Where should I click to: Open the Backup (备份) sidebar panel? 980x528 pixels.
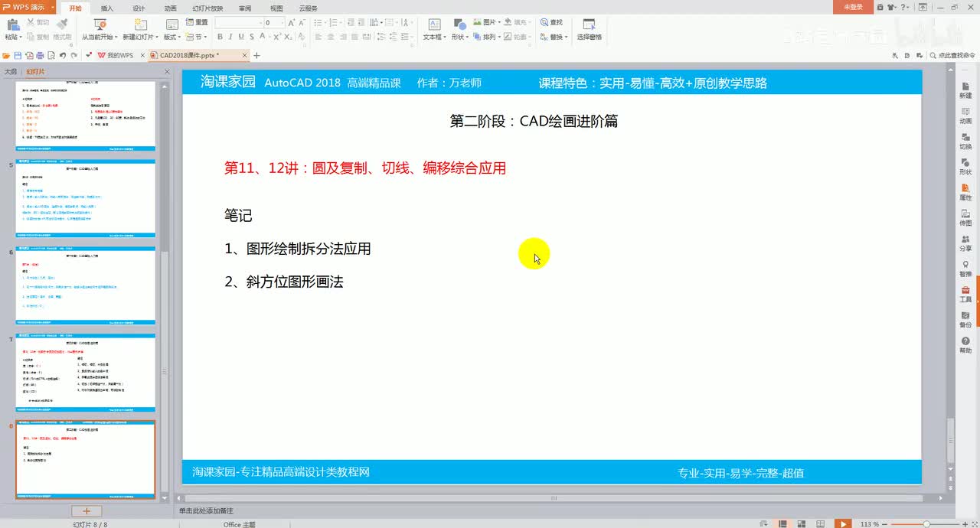pos(965,319)
